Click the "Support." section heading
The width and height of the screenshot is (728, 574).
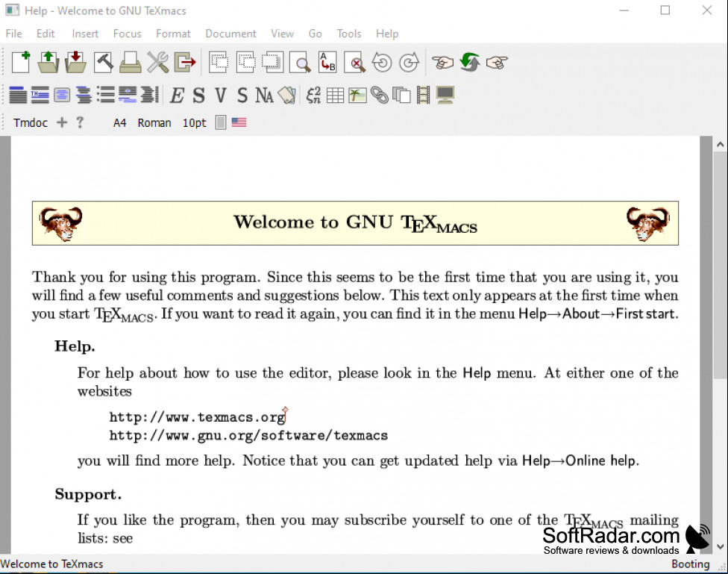coord(88,494)
